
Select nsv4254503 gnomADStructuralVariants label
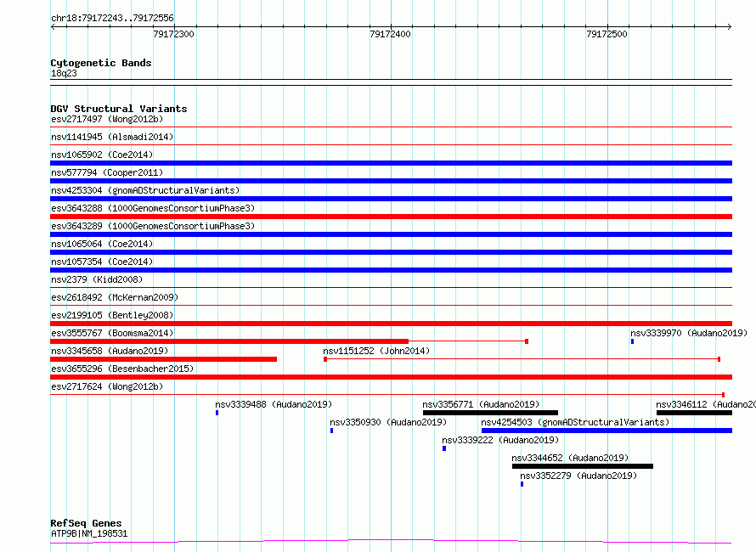575,422
